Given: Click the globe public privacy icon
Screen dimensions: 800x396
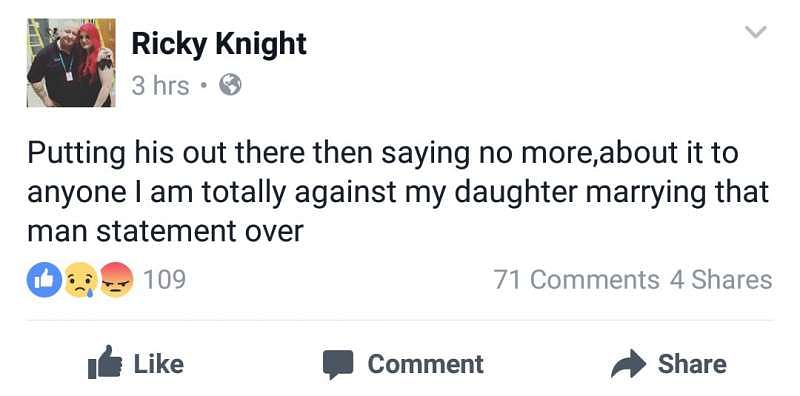Looking at the screenshot, I should coord(230,85).
